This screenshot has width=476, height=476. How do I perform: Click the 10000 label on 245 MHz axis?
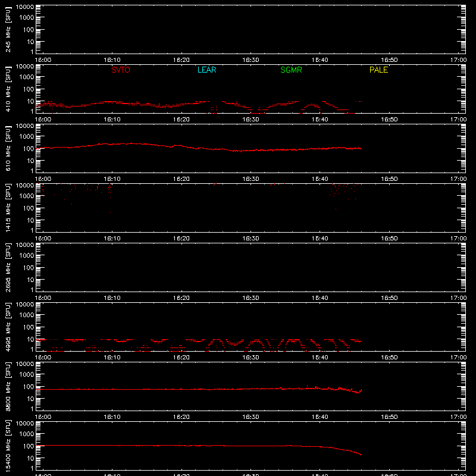pyautogui.click(x=25, y=7)
